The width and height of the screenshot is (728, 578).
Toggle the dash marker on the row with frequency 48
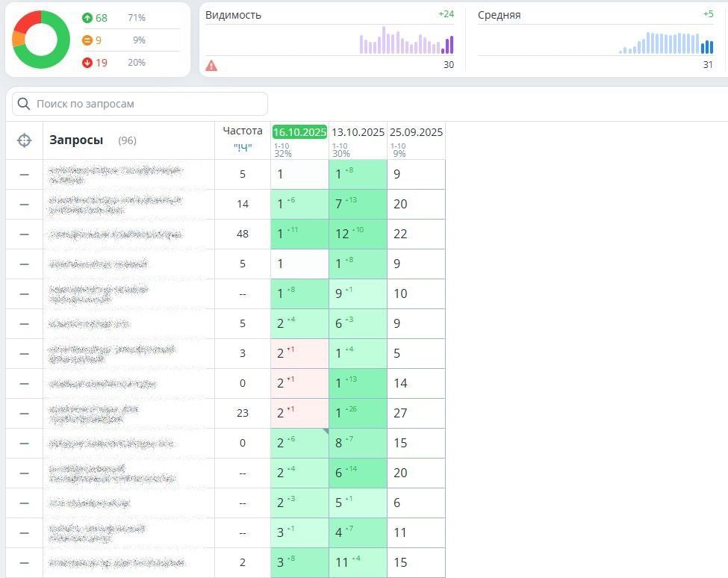[x=24, y=234]
